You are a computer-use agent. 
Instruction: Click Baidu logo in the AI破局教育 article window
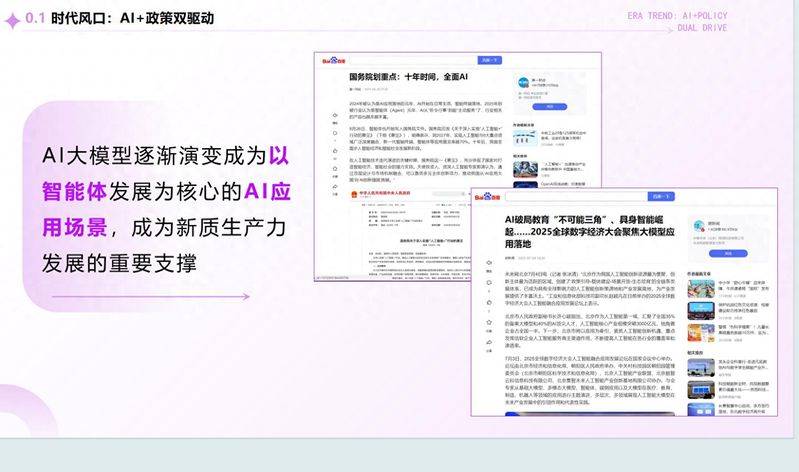click(x=488, y=197)
